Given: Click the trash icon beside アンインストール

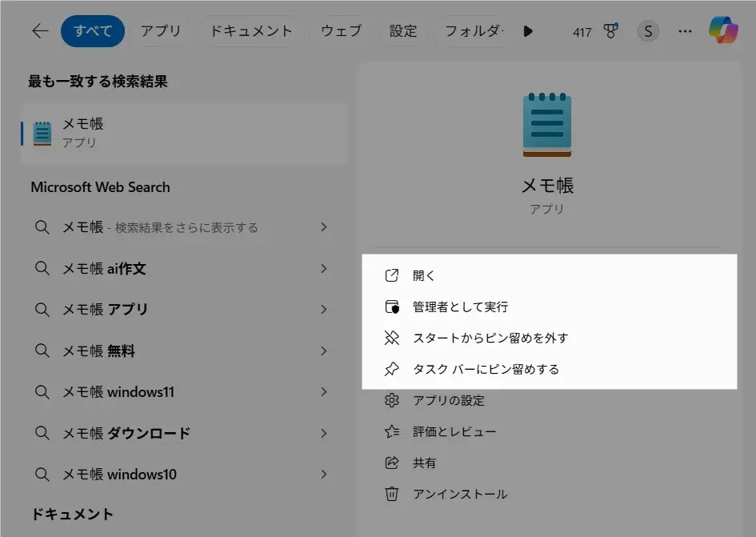Looking at the screenshot, I should pyautogui.click(x=391, y=494).
